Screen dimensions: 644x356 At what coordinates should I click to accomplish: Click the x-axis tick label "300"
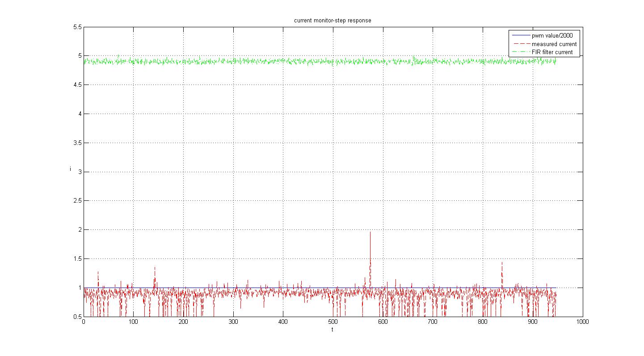[x=233, y=322]
